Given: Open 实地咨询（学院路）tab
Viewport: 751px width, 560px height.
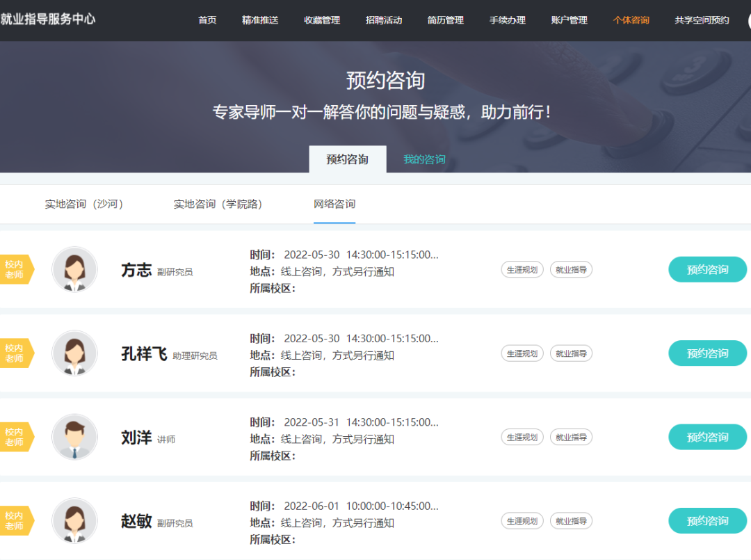Looking at the screenshot, I should click(218, 204).
